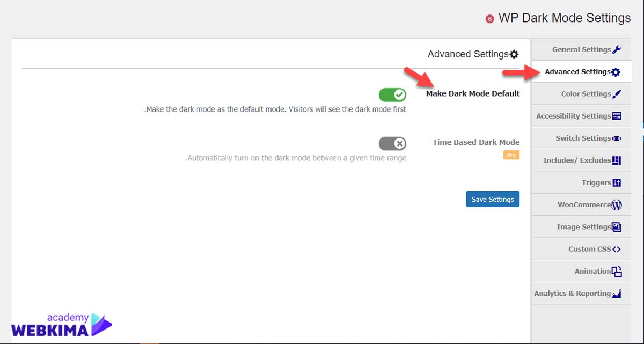Click the Analytics & Reporting chart icon

point(617,294)
